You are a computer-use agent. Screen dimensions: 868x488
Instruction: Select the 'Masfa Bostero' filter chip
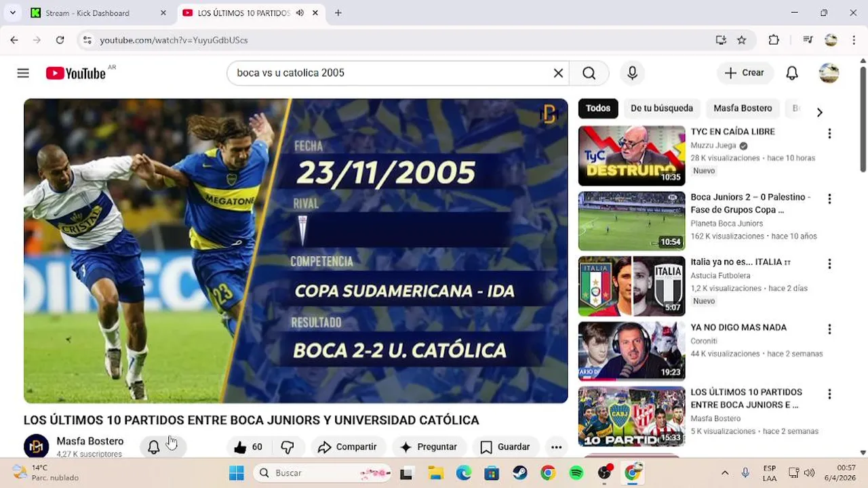pyautogui.click(x=743, y=108)
